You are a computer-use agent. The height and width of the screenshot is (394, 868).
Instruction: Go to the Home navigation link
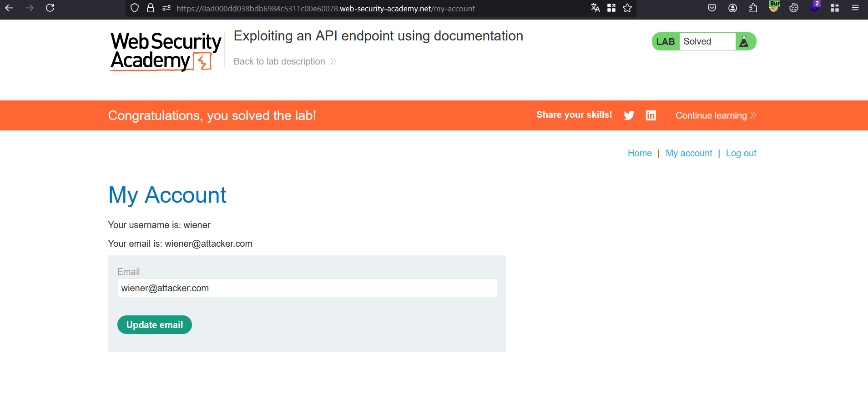coord(640,153)
